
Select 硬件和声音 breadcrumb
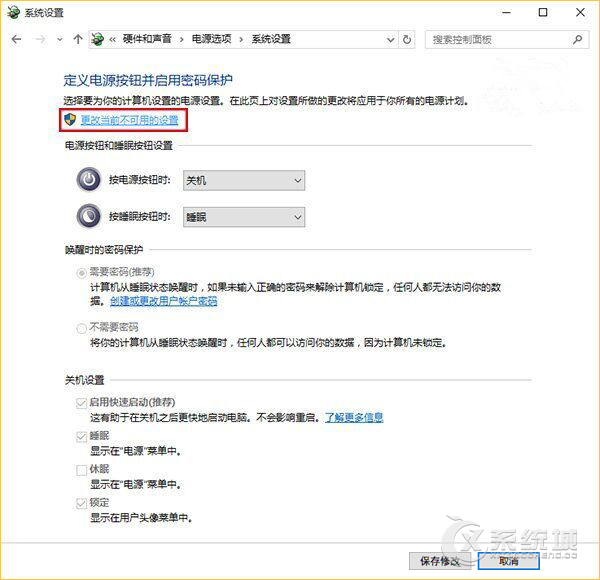point(147,39)
